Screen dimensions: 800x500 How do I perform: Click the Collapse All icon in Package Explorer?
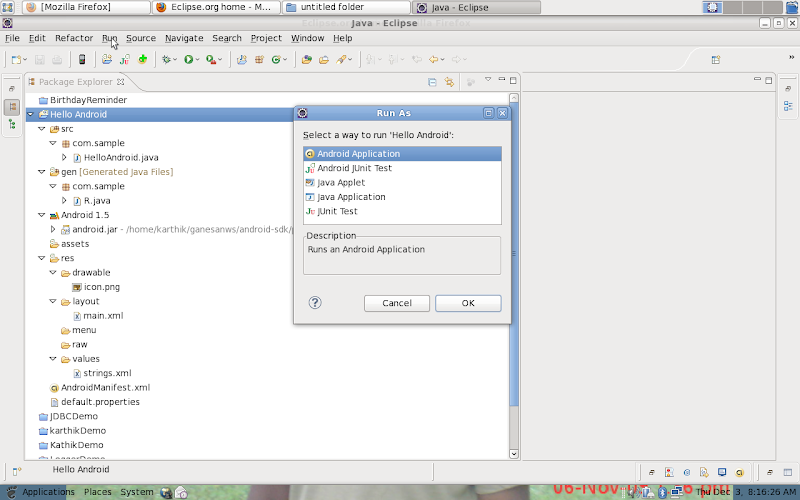point(432,82)
